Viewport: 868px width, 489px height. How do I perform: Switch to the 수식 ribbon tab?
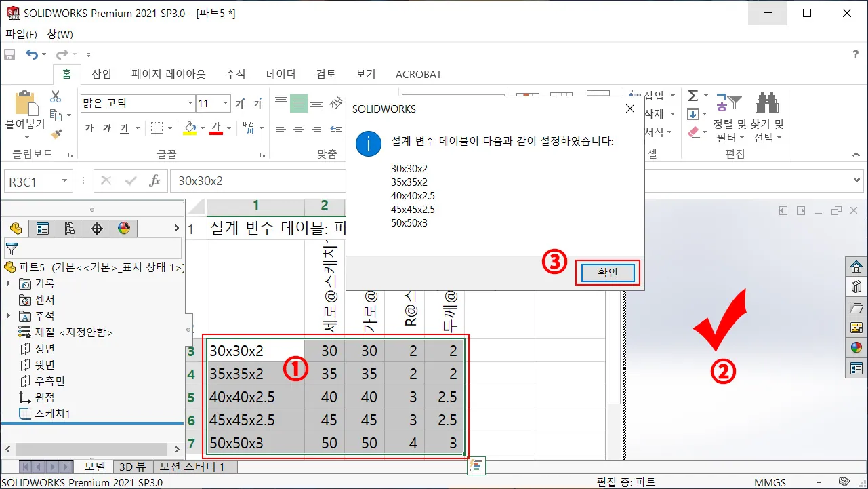pos(236,74)
